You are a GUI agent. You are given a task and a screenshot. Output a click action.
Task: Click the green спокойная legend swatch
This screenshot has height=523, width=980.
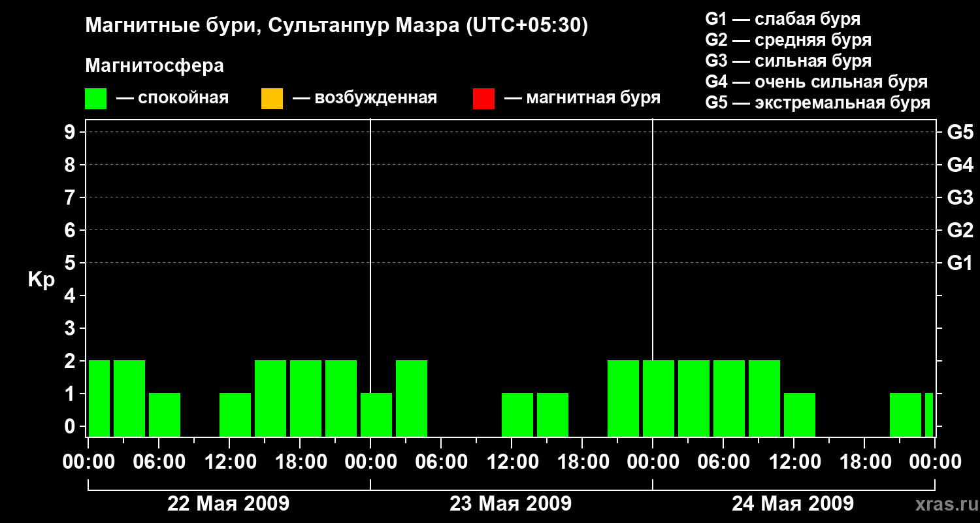pos(96,99)
